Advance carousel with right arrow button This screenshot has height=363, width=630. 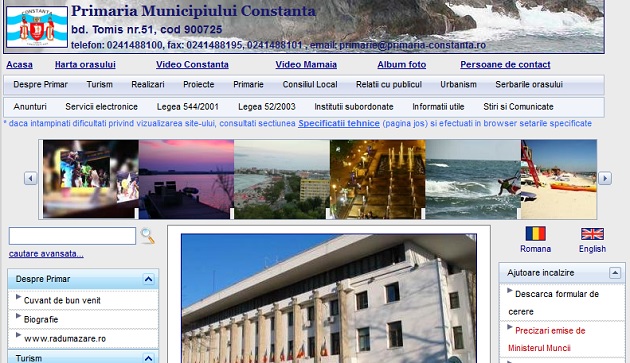pyautogui.click(x=605, y=178)
